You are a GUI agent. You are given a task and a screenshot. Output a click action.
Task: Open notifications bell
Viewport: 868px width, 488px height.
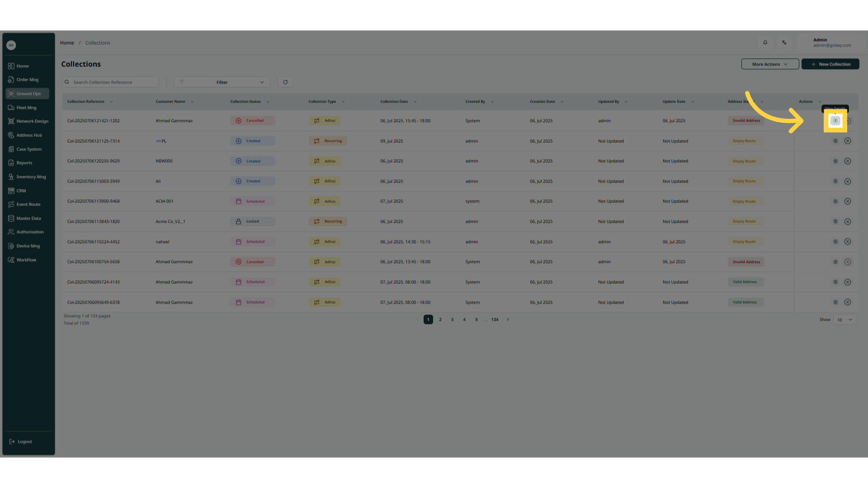[x=765, y=42]
